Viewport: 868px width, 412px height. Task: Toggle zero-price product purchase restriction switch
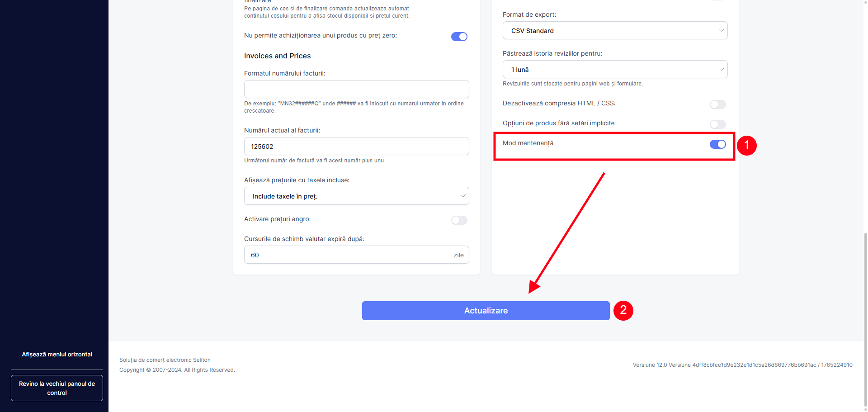coord(459,37)
